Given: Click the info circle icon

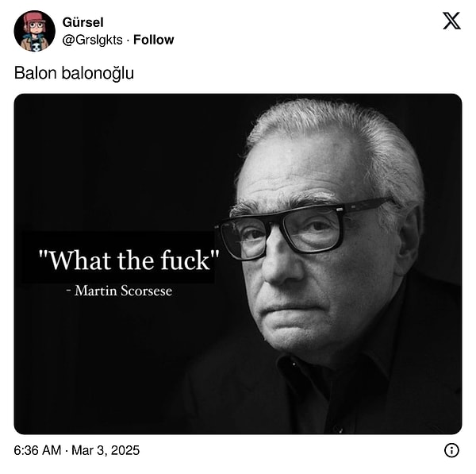Looking at the screenshot, I should [x=451, y=450].
